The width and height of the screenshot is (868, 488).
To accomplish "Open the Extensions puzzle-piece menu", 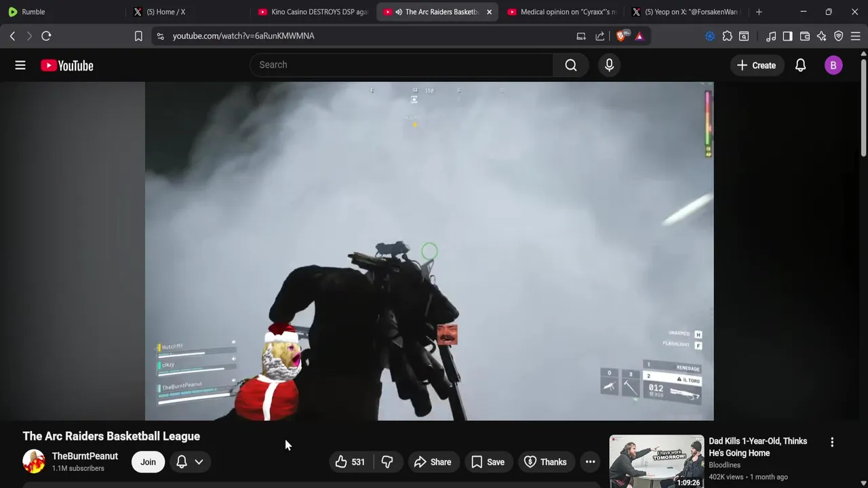I will tap(728, 36).
